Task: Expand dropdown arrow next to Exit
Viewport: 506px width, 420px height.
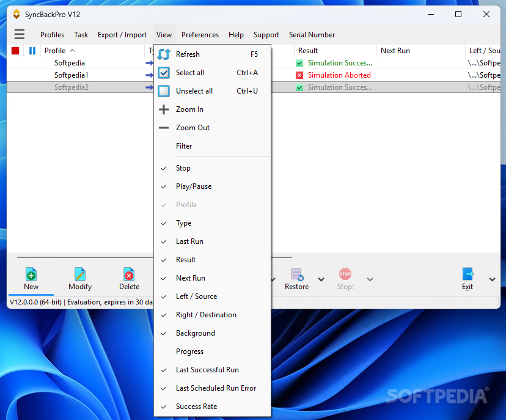Action: 492,279
